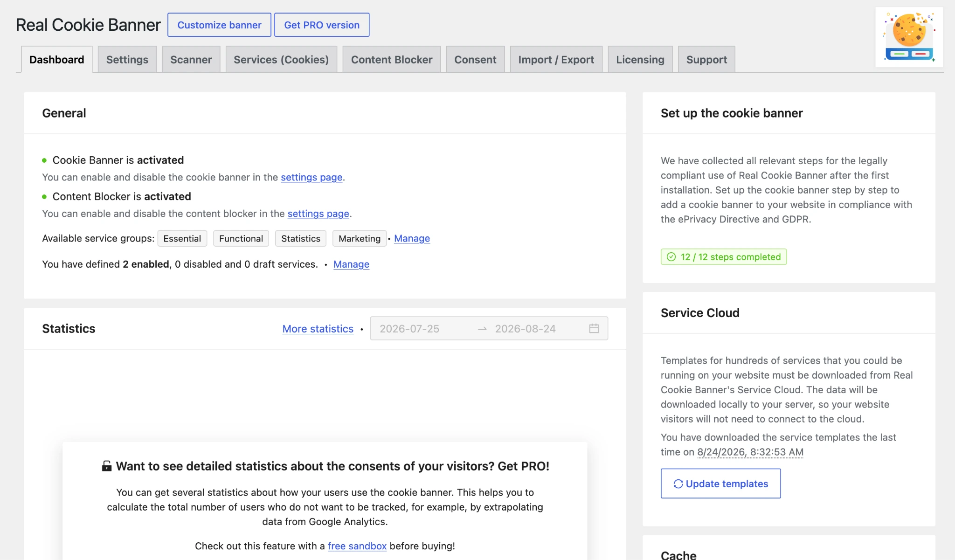Open the Scanner tab
The image size is (955, 560).
click(x=191, y=59)
